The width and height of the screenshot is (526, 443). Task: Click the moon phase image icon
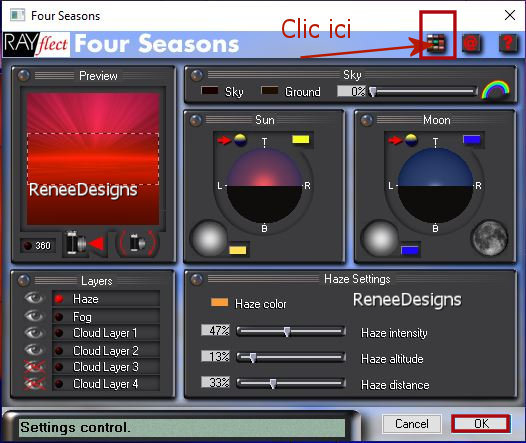pyautogui.click(x=490, y=237)
